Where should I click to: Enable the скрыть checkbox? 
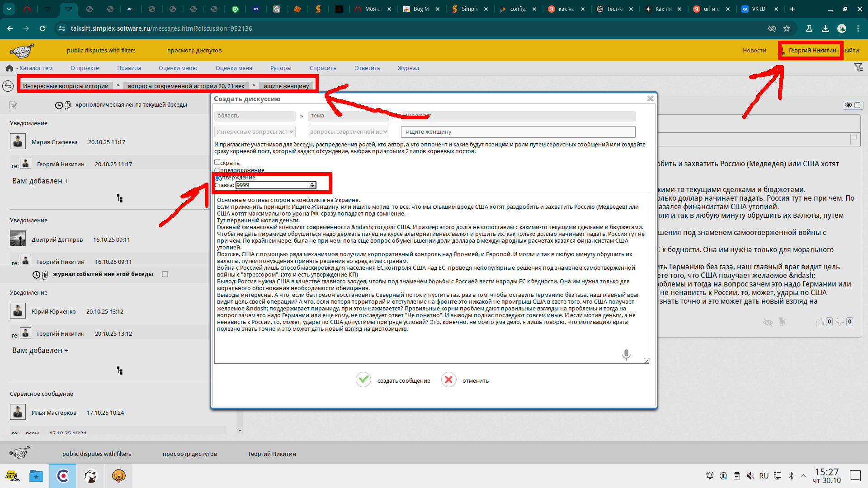(217, 162)
